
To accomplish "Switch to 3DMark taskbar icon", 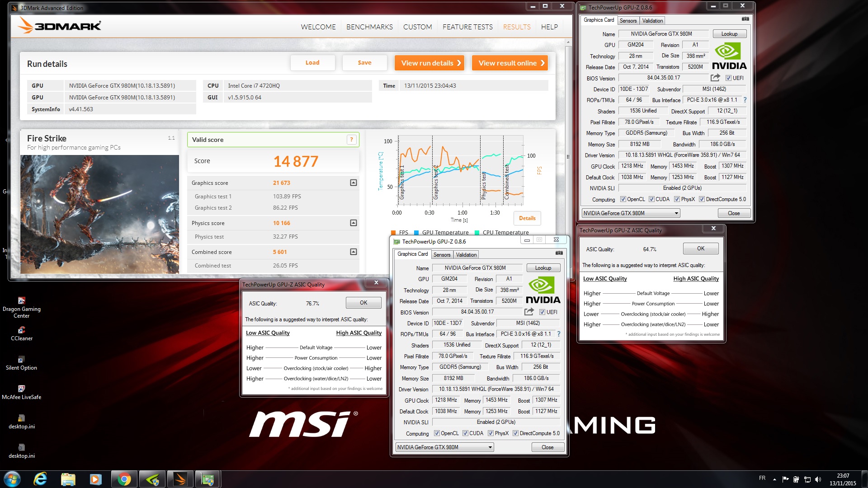I will (180, 479).
